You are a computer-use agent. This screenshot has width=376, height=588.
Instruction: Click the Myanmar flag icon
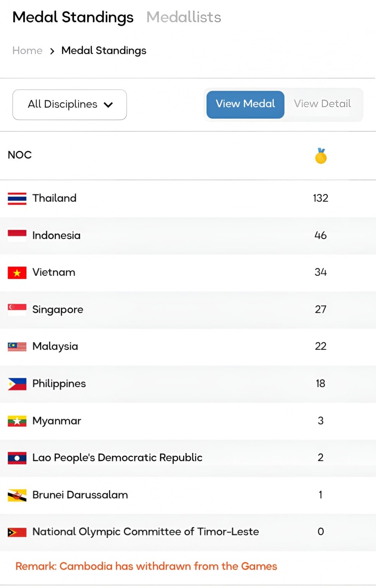click(17, 421)
